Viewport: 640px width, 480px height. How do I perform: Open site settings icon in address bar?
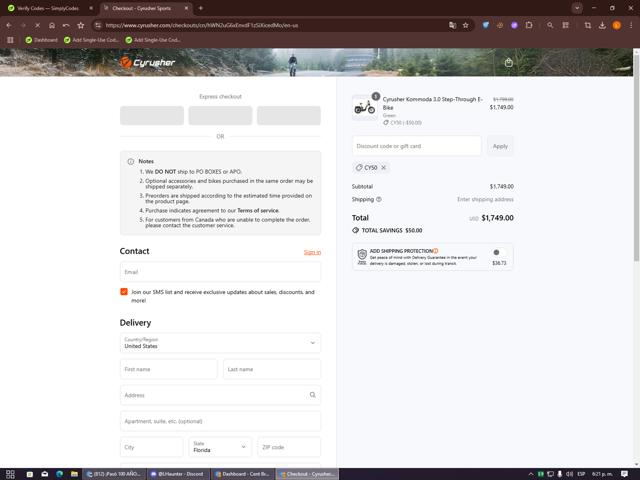[x=98, y=25]
